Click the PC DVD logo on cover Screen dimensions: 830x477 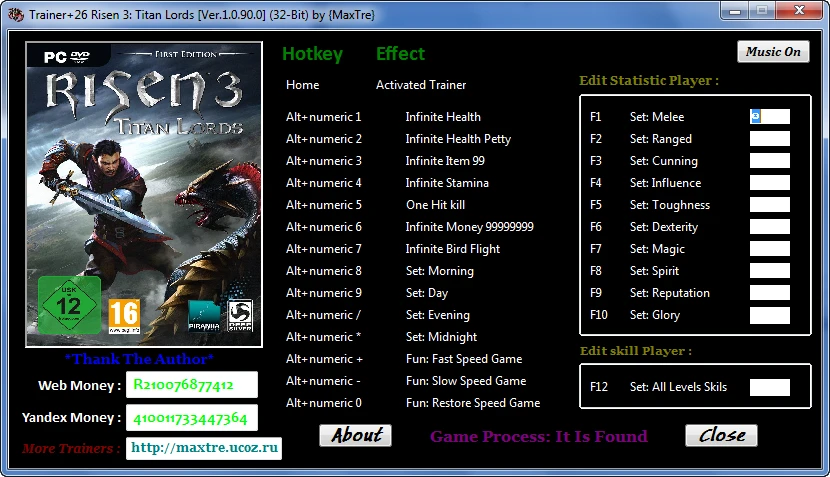point(67,56)
